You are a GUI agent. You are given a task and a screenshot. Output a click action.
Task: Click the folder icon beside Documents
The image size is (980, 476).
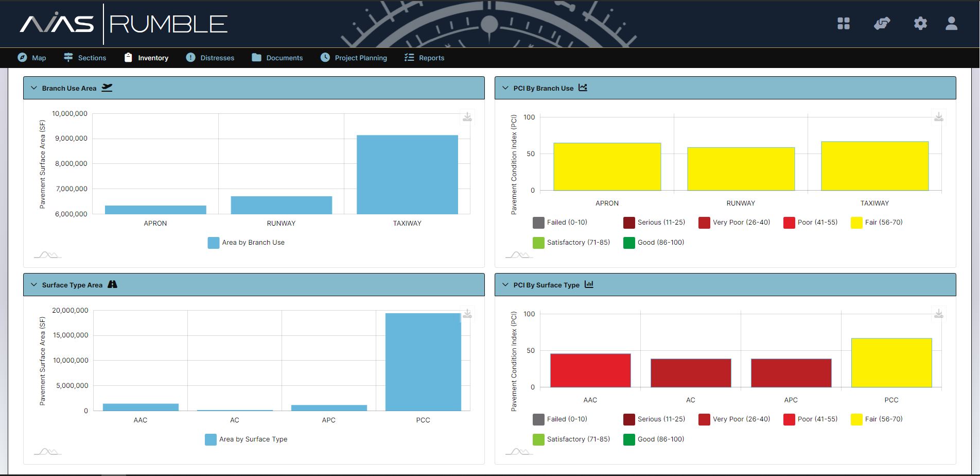click(256, 57)
